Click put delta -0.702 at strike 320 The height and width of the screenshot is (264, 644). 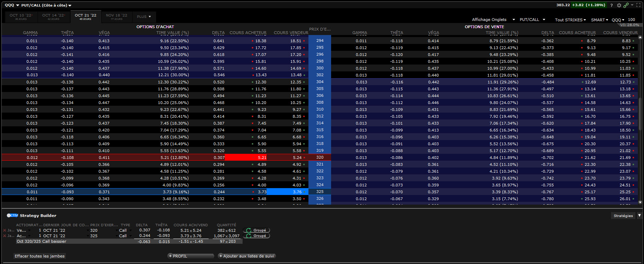tap(548, 158)
